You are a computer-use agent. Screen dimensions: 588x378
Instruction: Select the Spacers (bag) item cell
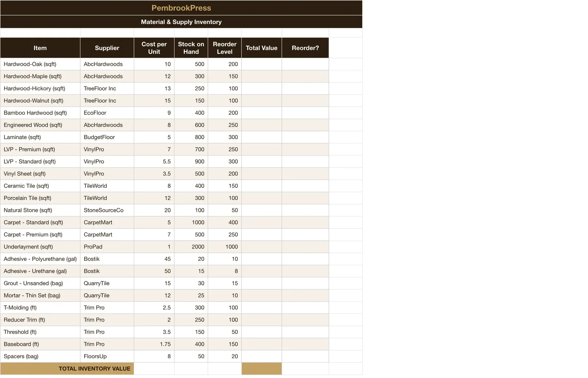(x=40, y=356)
